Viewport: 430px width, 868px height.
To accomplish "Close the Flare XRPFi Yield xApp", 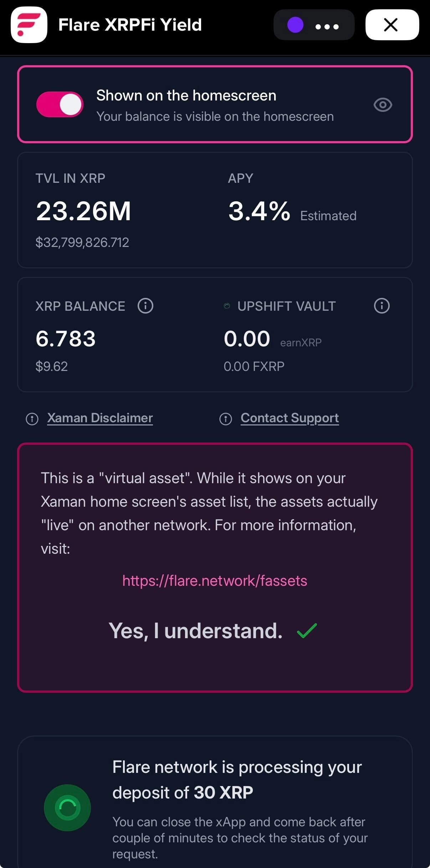I will [391, 25].
